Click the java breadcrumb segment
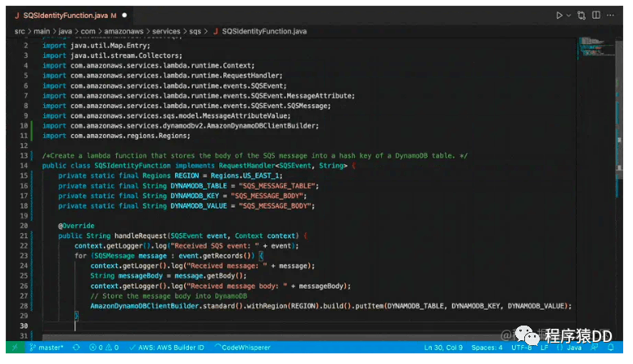633x364 pixels. [x=65, y=31]
